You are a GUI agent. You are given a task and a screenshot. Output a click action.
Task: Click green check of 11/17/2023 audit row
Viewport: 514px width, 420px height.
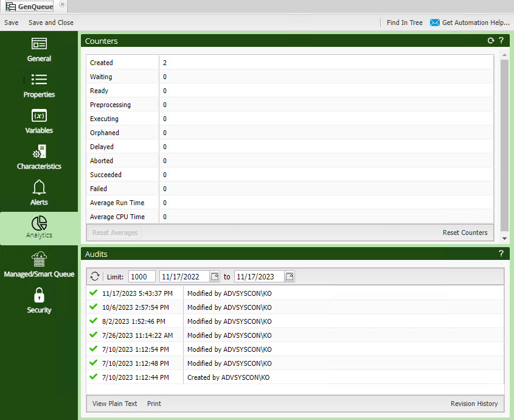coord(94,292)
